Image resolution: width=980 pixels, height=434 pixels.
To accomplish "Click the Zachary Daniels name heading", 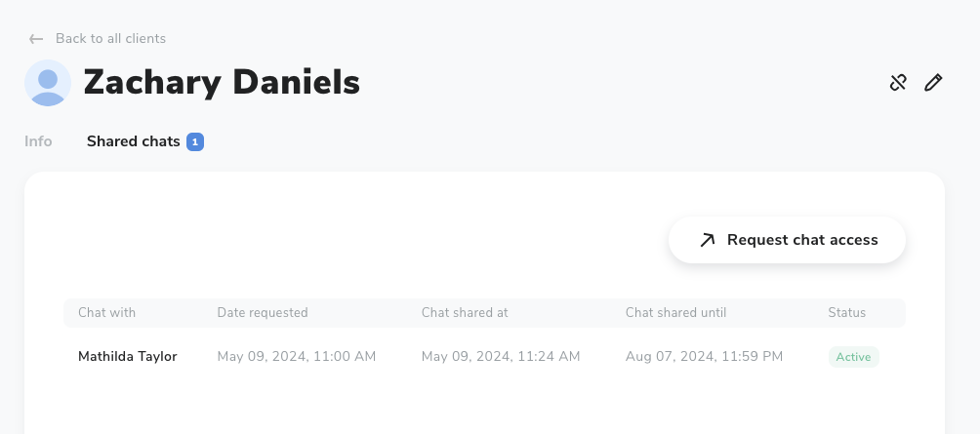I will 222,83.
